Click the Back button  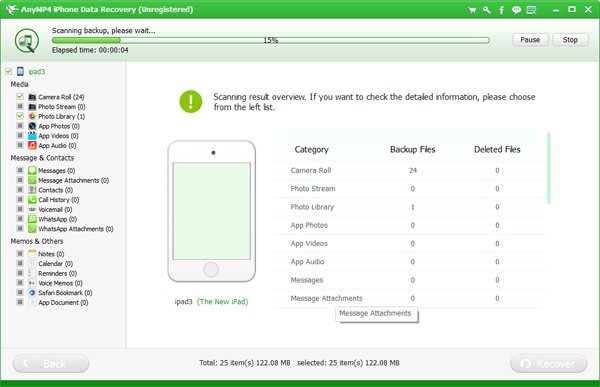[51, 363]
